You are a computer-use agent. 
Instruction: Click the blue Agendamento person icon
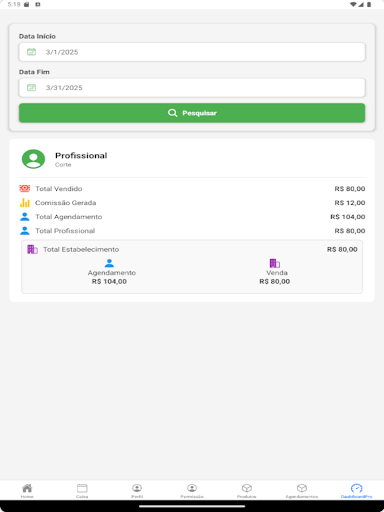(109, 263)
